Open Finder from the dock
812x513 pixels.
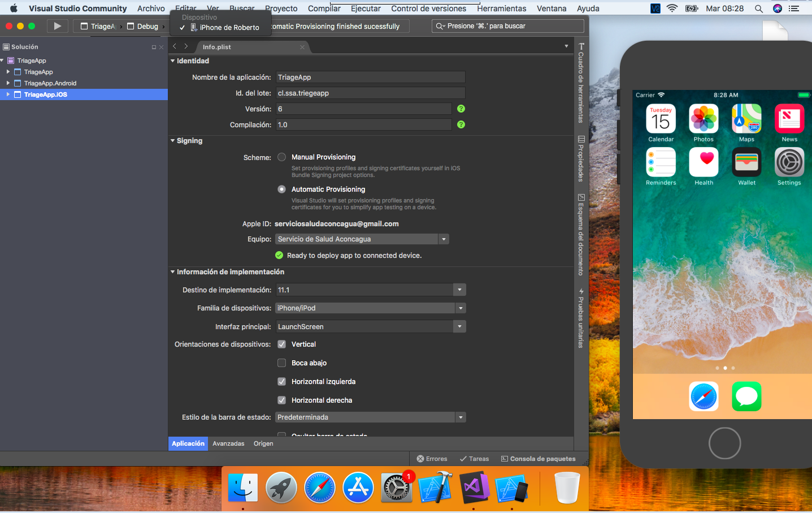[243, 488]
